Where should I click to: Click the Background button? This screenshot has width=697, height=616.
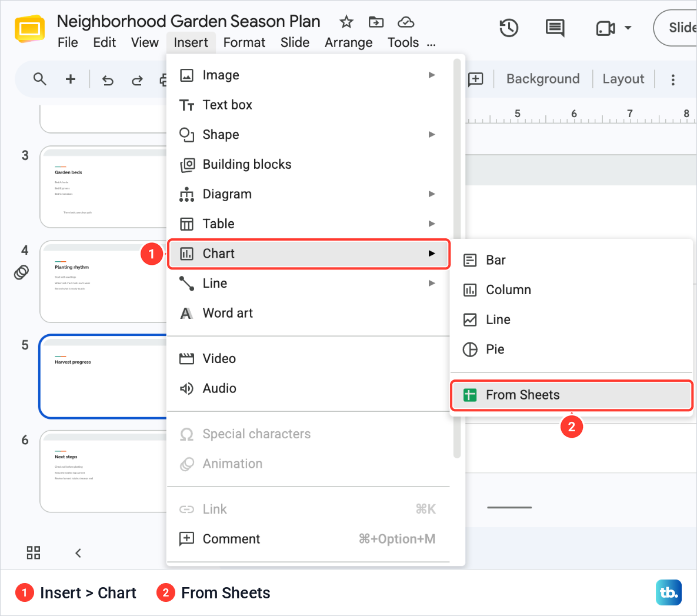[543, 79]
